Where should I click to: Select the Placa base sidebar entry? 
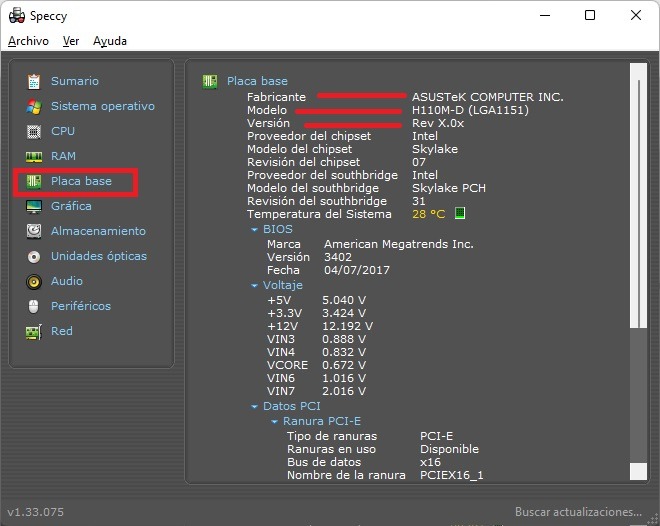75,182
